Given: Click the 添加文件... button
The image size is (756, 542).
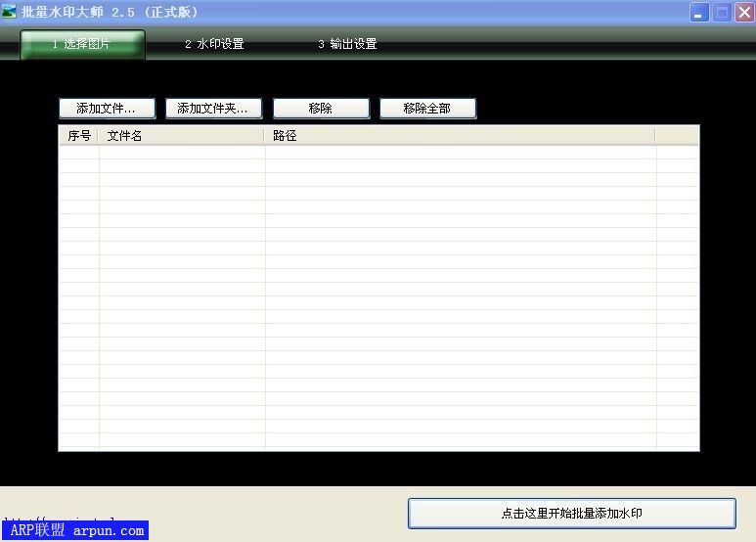Looking at the screenshot, I should (x=107, y=109).
